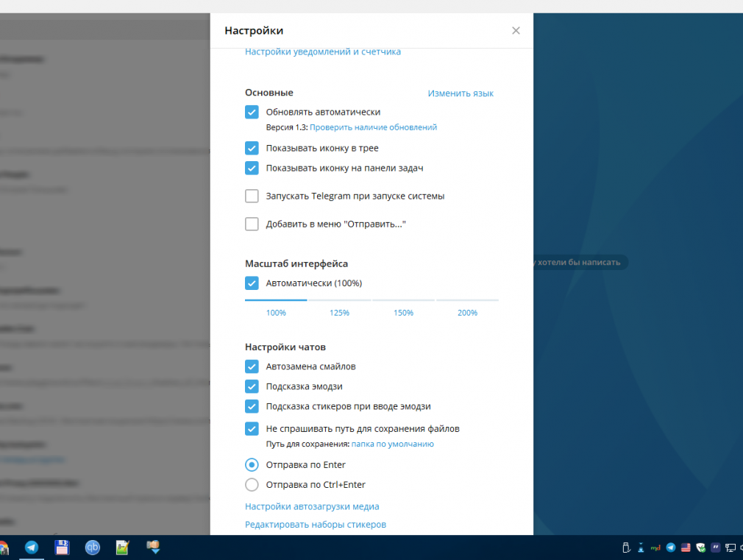The width and height of the screenshot is (743, 560).
Task: Click the purple quotes tray icon
Action: point(716,547)
